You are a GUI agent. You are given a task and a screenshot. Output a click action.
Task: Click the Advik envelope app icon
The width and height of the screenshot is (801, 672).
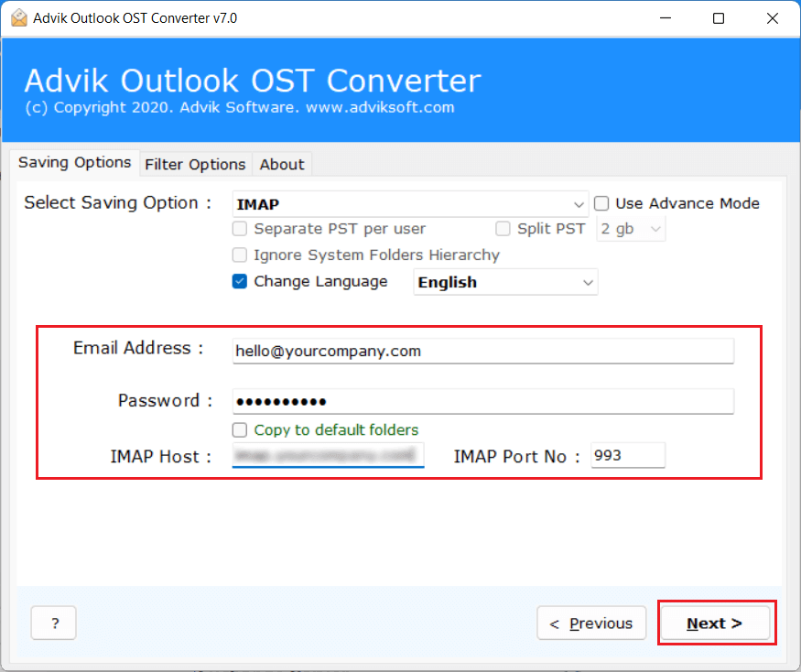coord(19,17)
